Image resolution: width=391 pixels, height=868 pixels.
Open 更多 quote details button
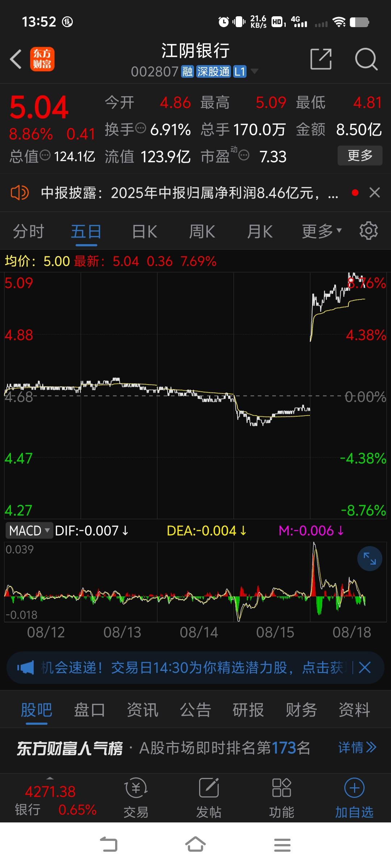pos(360,156)
